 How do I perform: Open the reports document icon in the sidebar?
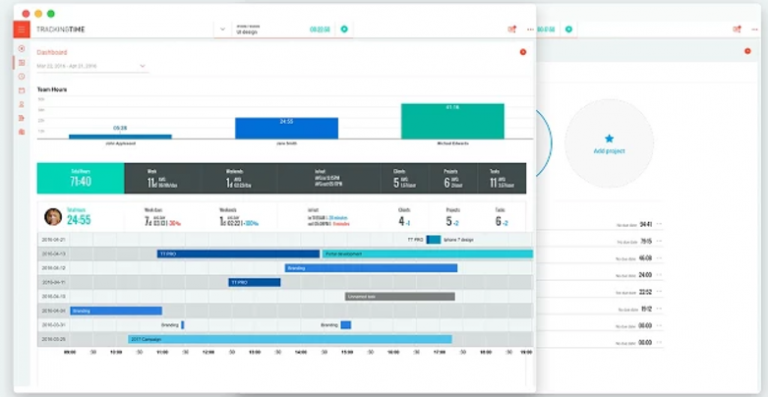(x=22, y=118)
